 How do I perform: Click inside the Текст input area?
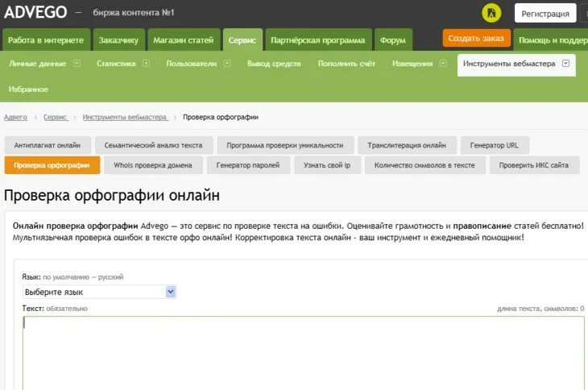pos(304,352)
